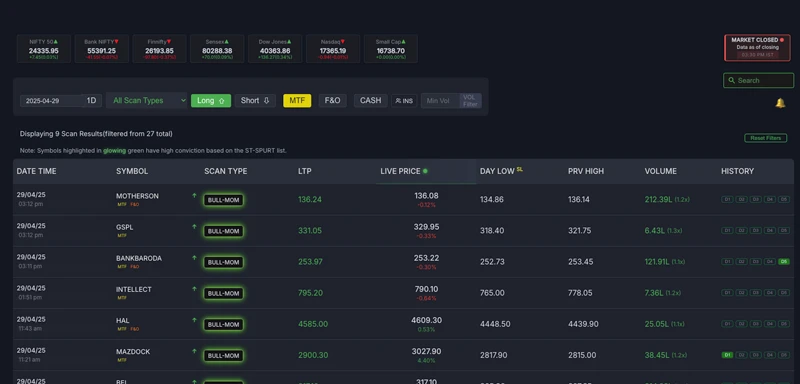Screen dimensions: 800x384
Task: Click the MOTHERSON symbol name
Action: 137,196
